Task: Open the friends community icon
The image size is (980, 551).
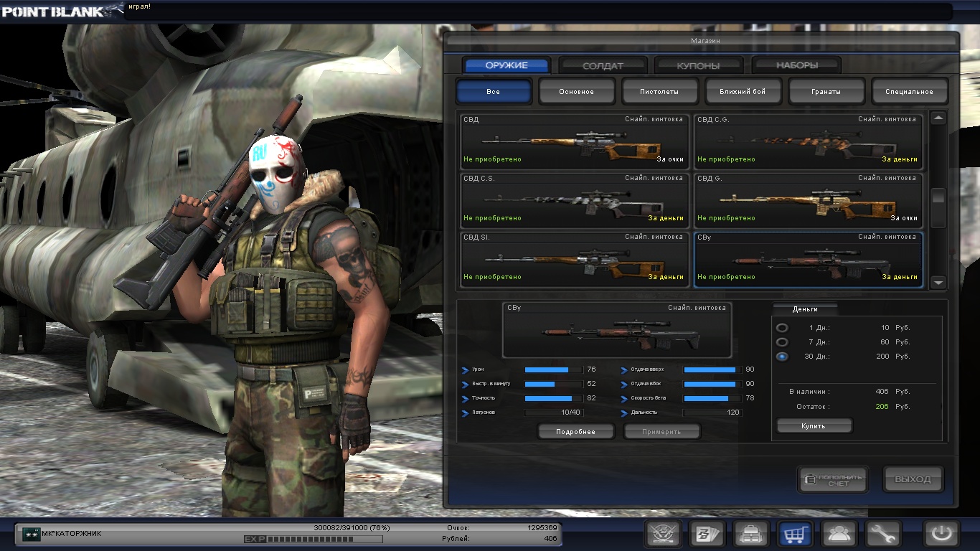Action: pyautogui.click(x=839, y=534)
